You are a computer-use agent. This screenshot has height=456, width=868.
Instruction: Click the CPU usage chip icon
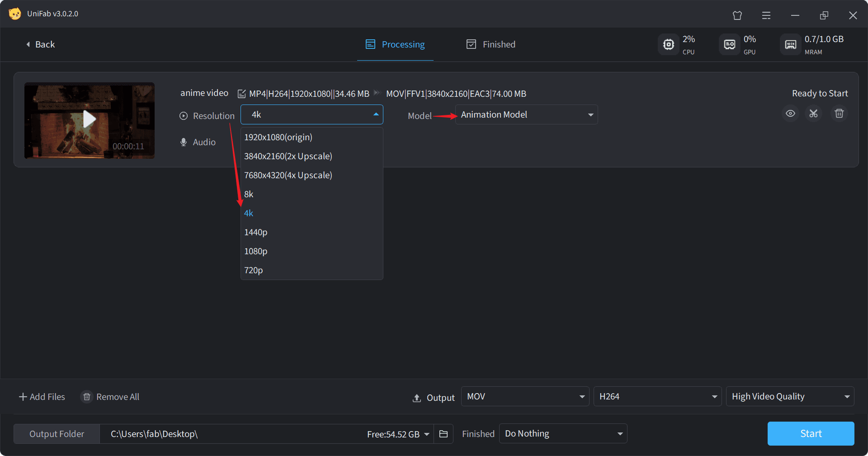click(668, 44)
